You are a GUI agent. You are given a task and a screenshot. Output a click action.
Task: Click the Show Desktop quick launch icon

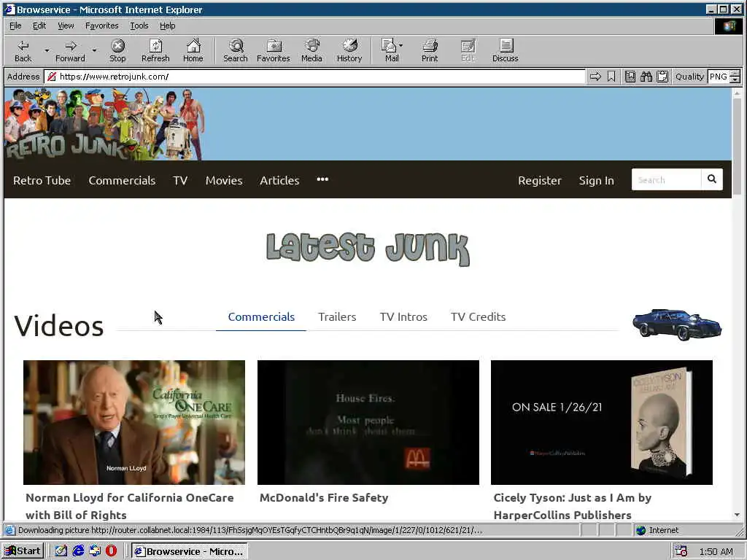coord(61,551)
